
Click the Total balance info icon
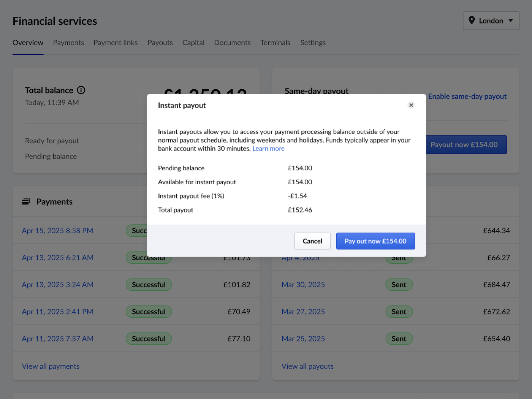81,90
